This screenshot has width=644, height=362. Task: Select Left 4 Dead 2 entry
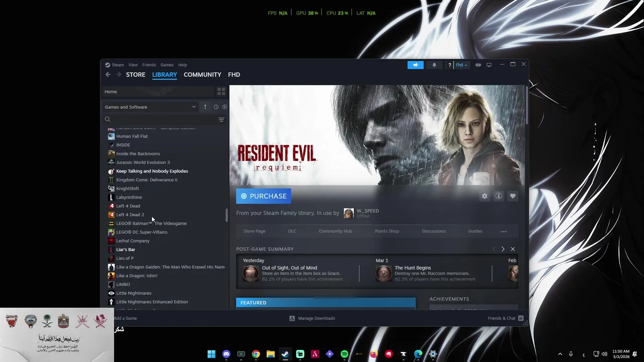point(130,215)
